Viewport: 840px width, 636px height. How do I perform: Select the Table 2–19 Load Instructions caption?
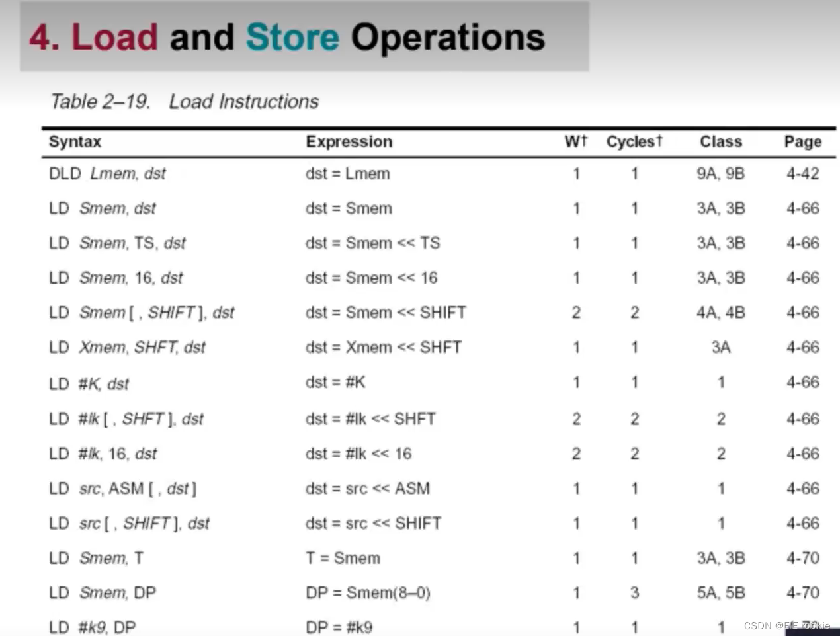(x=185, y=101)
